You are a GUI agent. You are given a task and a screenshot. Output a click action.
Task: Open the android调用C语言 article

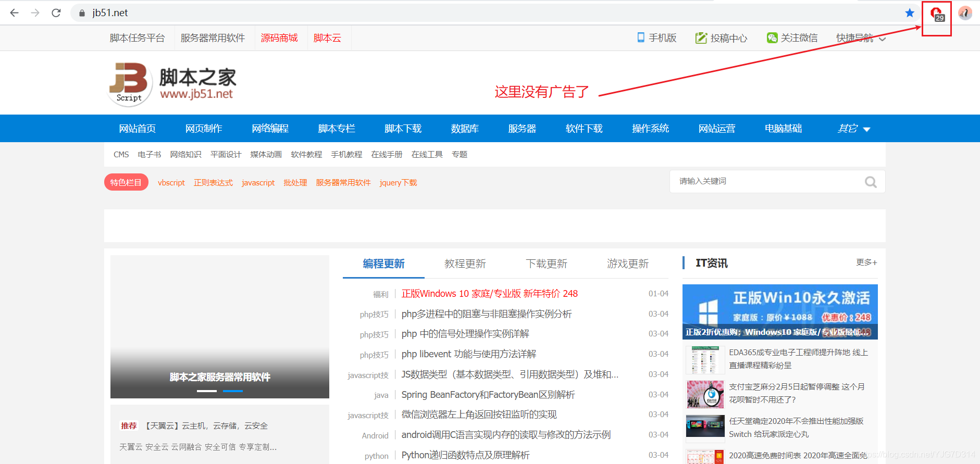coord(506,435)
